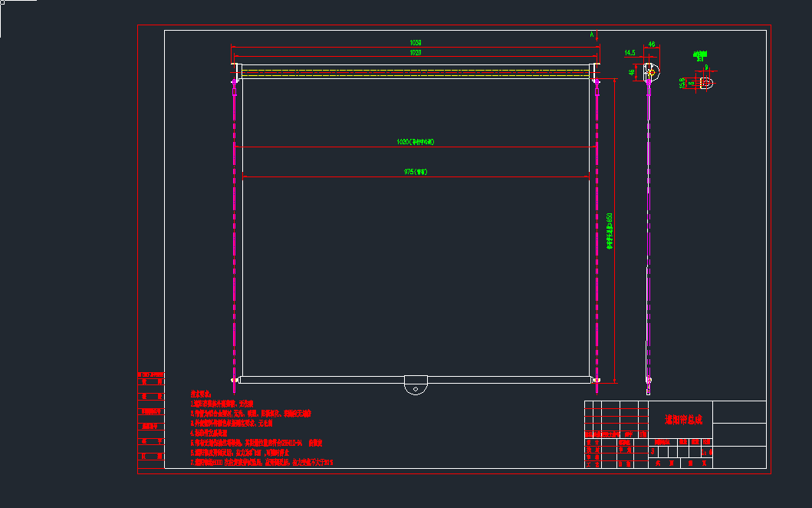Click the 9 dimension on detail view
This screenshot has height=508, width=812.
(706, 68)
